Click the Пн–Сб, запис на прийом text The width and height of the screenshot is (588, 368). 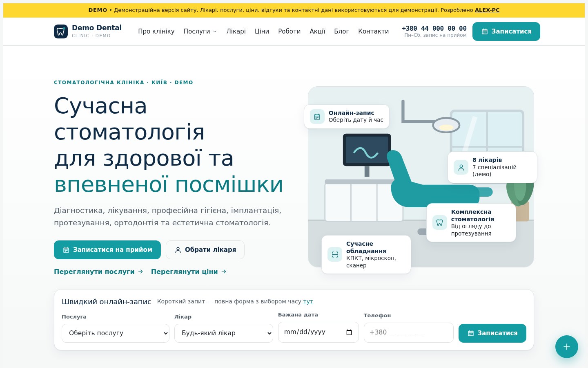coord(435,35)
